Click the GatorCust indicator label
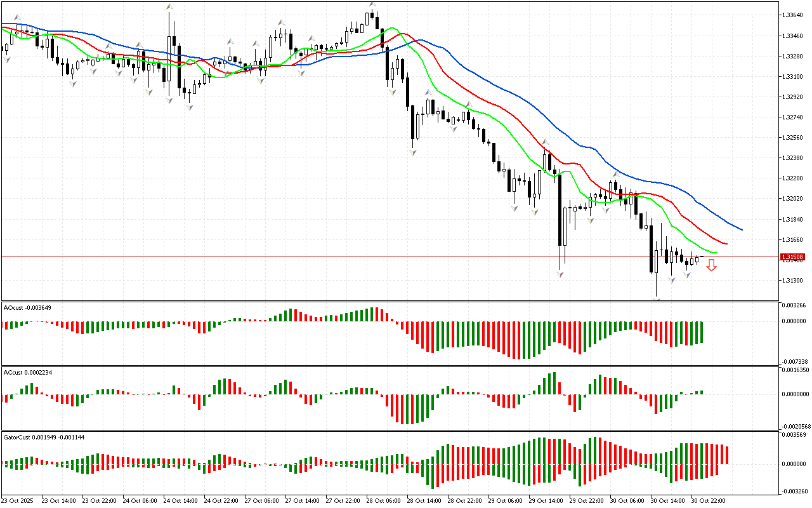This screenshot has height=508, width=812. (x=44, y=438)
